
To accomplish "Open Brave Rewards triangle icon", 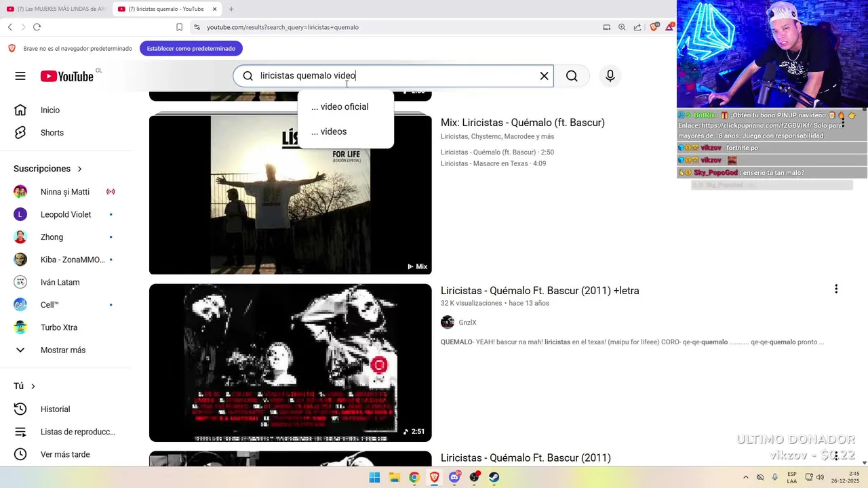I will 670,27.
